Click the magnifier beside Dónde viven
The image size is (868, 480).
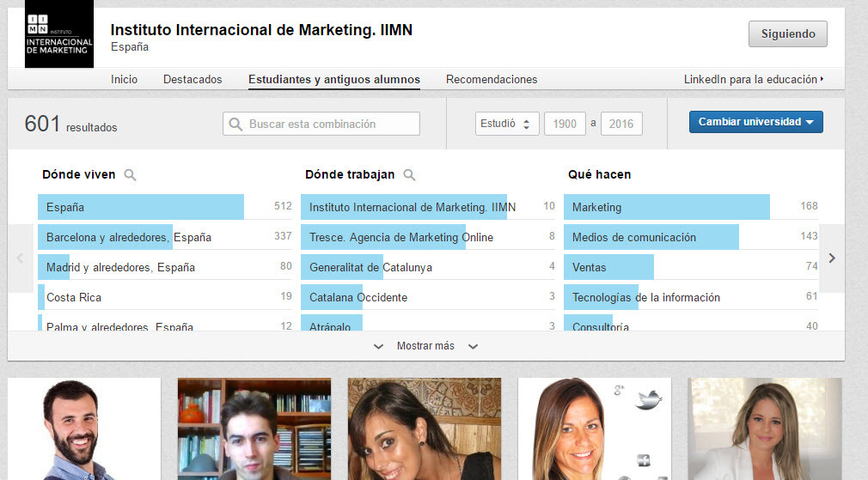pos(130,175)
